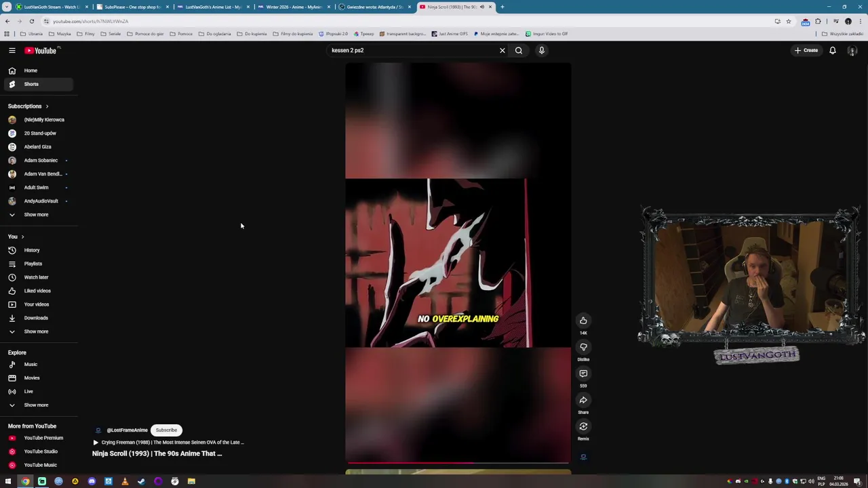Open the Short's sound avatar icon
Viewport: 868px width, 488px height.
coord(583,456)
